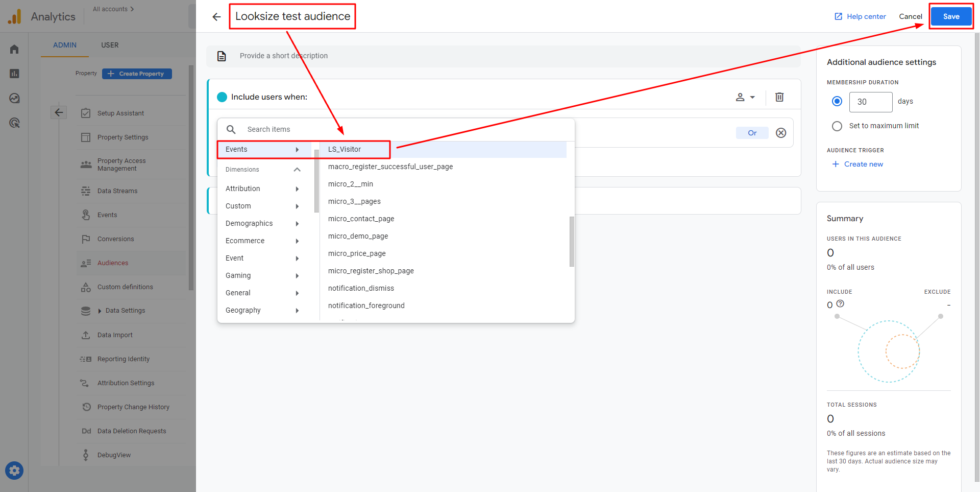Click the short description field
Screen dimensions: 980x492
tap(503, 56)
